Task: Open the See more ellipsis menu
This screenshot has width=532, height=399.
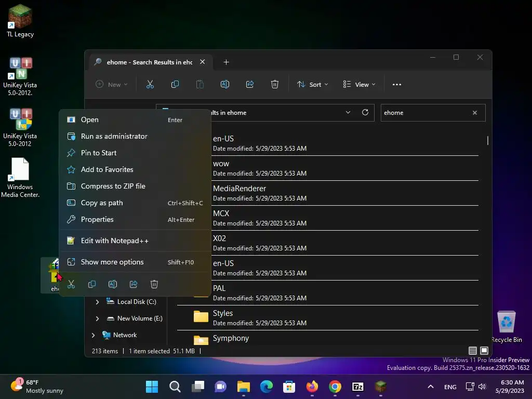Action: click(396, 85)
